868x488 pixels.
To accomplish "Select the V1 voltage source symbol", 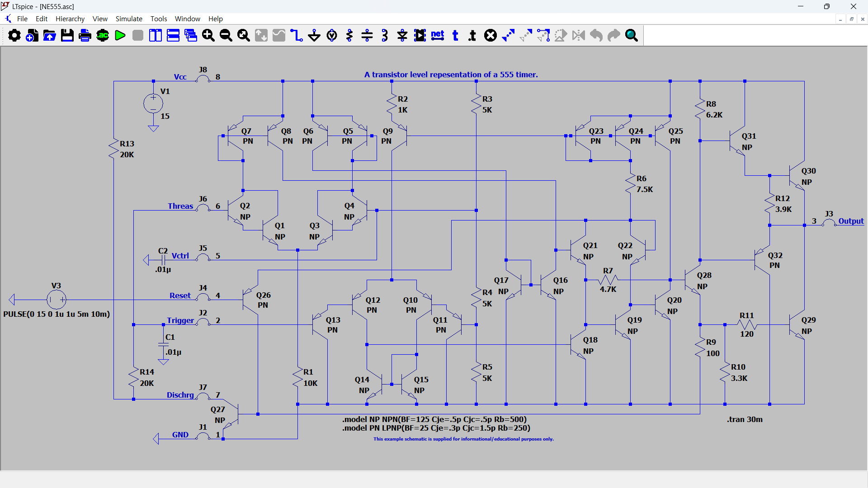I will tap(153, 103).
